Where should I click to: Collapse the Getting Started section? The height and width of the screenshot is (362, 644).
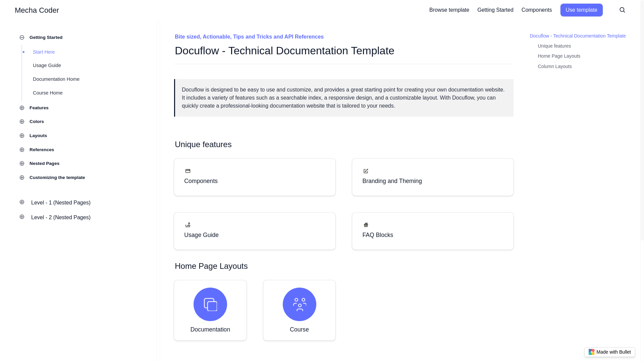22,38
